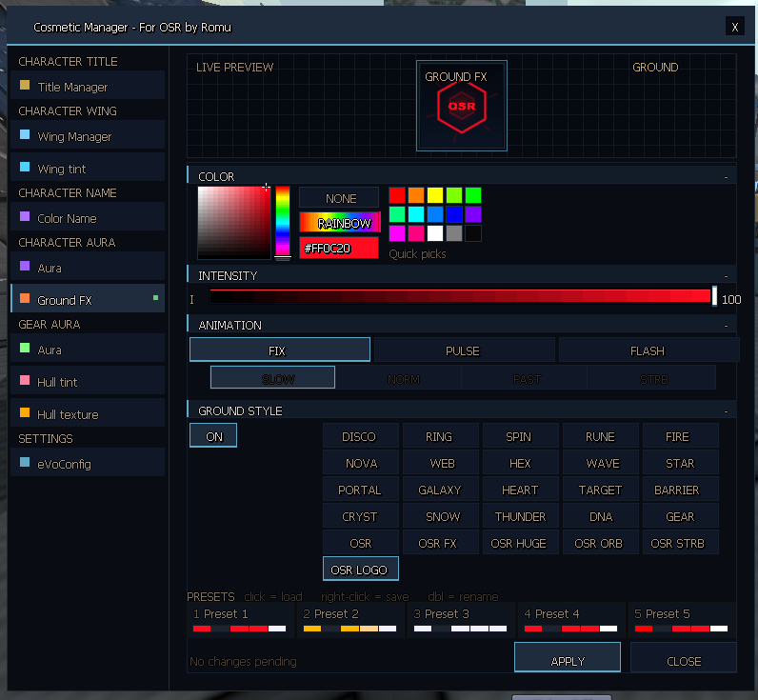Pick a shade in the saturation square
Screen dimensions: 758x700
pyautogui.click(x=234, y=222)
